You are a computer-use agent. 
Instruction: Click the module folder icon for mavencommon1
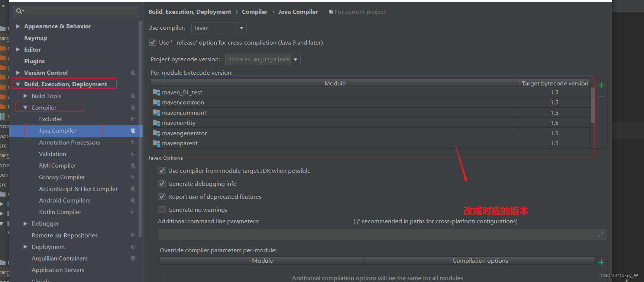click(156, 113)
